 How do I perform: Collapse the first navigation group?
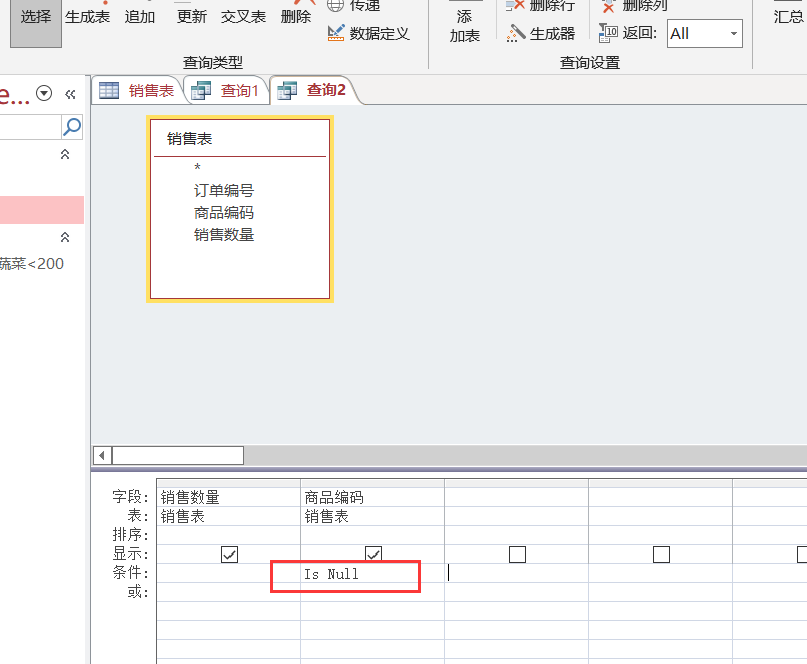(65, 154)
